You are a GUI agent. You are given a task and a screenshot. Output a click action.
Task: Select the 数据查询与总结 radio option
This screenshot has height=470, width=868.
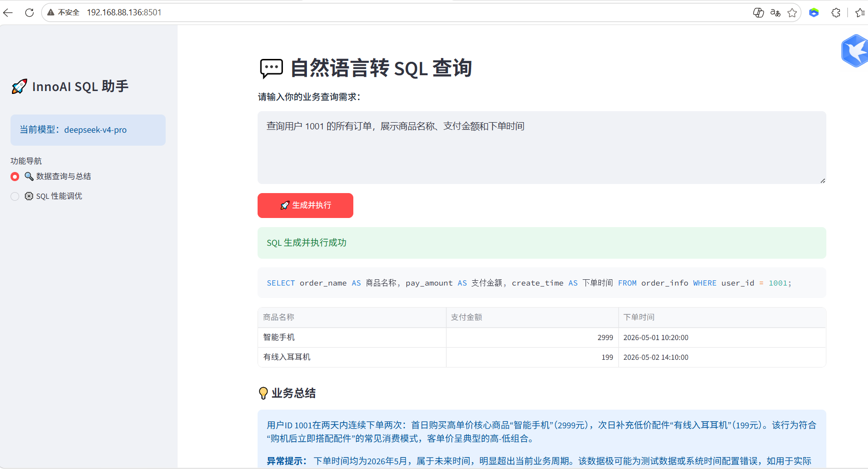pyautogui.click(x=15, y=177)
